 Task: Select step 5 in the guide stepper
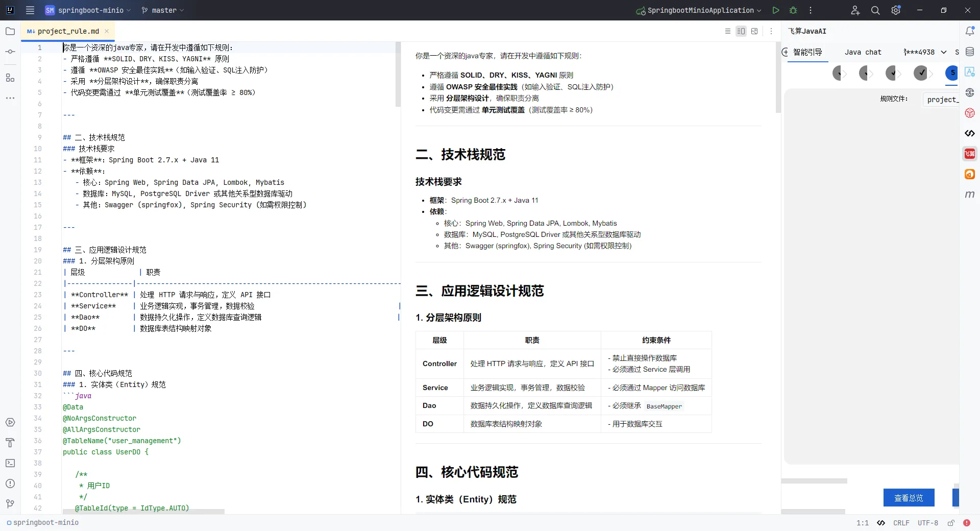point(952,73)
